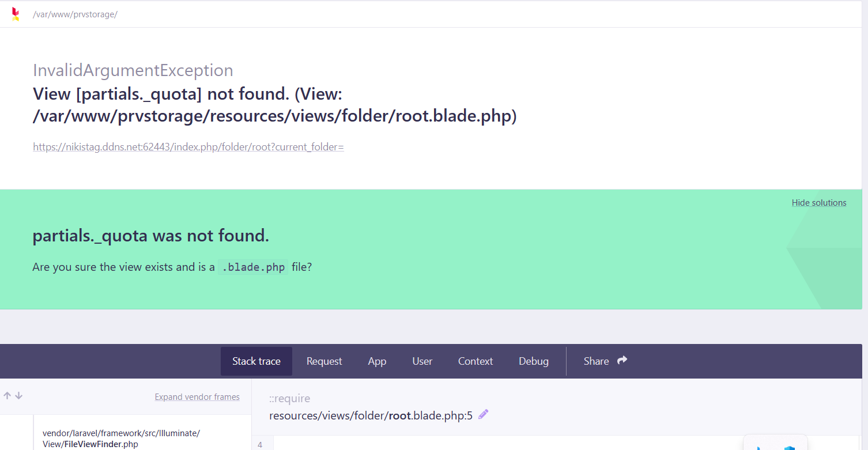The height and width of the screenshot is (450, 868).
Task: Go to next frame with down arrow
Action: [18, 396]
